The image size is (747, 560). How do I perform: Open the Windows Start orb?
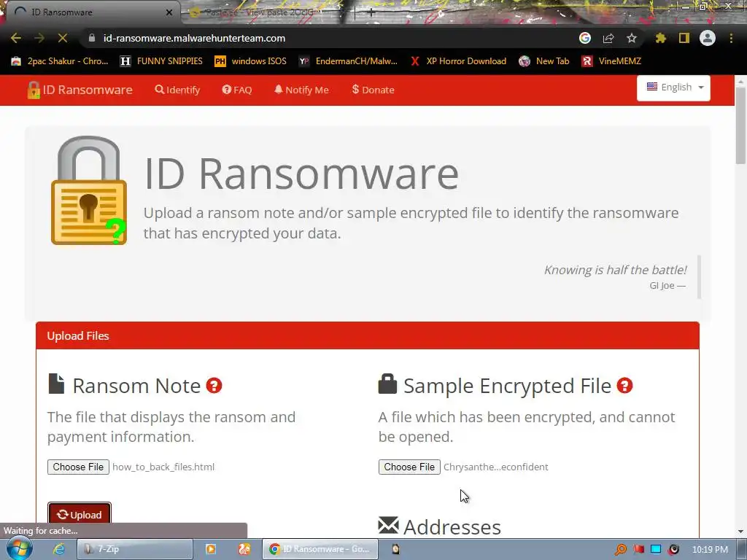click(19, 549)
